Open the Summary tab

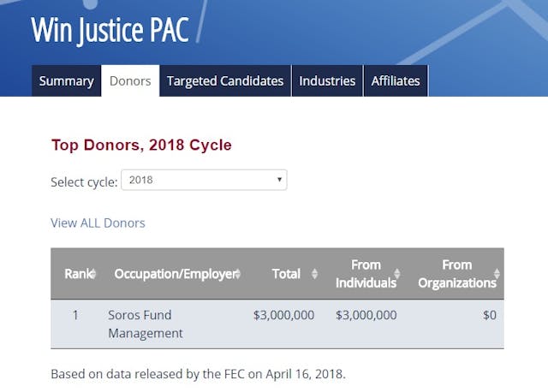point(66,81)
